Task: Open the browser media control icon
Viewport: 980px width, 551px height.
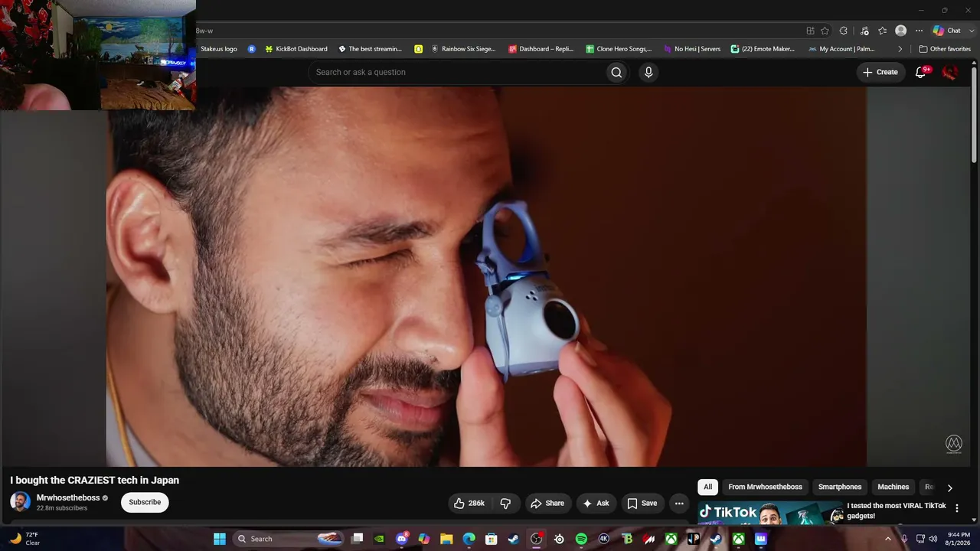Action: point(864,31)
